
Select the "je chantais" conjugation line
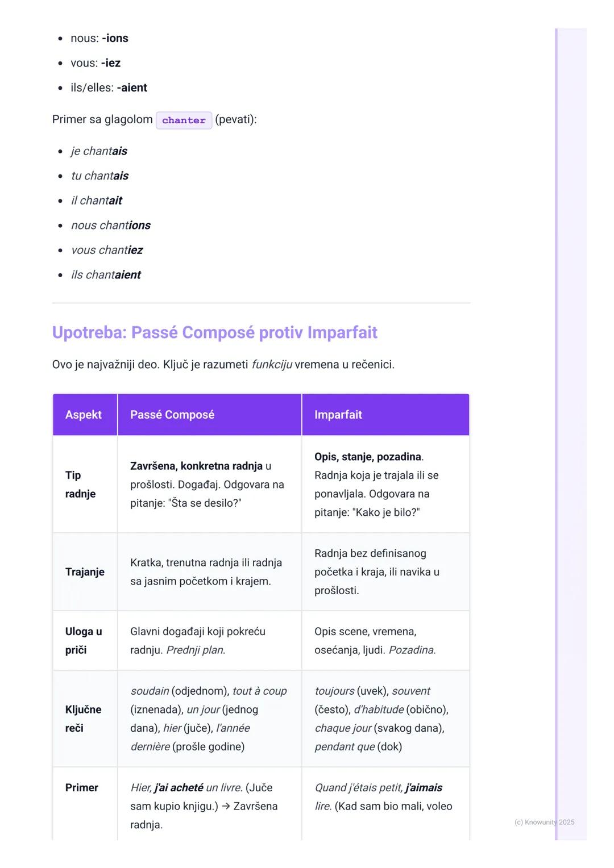pos(99,151)
